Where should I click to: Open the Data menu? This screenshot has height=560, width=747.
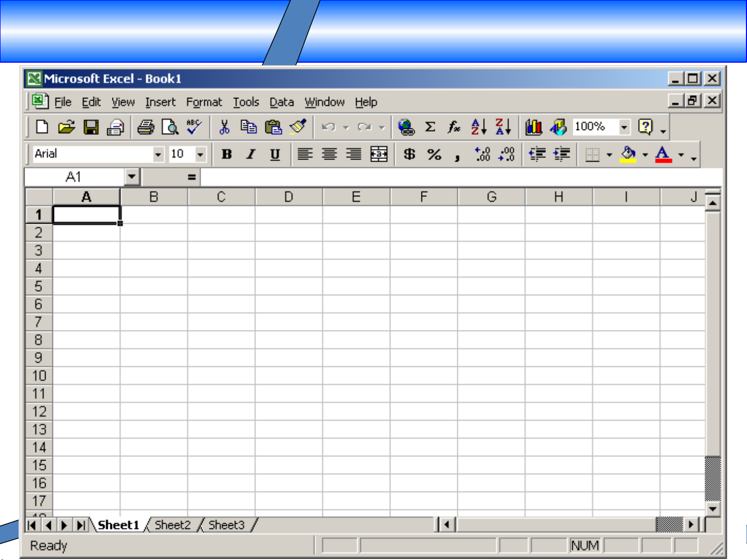coord(281,102)
